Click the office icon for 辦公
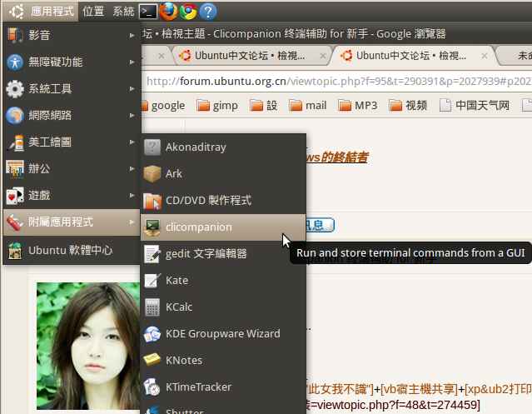Viewport: 532px width, 414px height. [15, 169]
